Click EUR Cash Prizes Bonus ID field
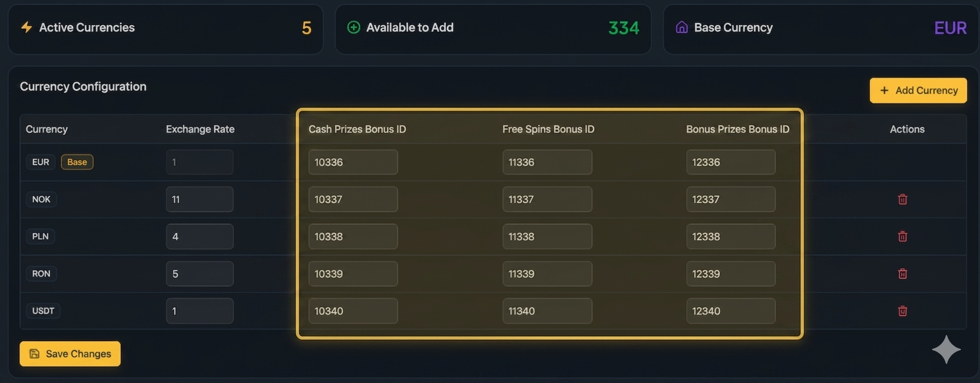 tap(353, 162)
